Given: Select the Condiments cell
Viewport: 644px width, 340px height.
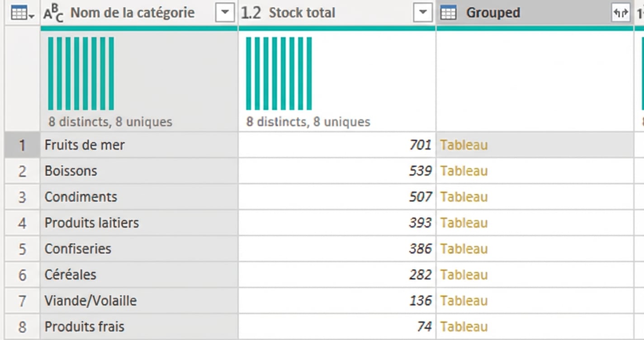Looking at the screenshot, I should click(139, 197).
